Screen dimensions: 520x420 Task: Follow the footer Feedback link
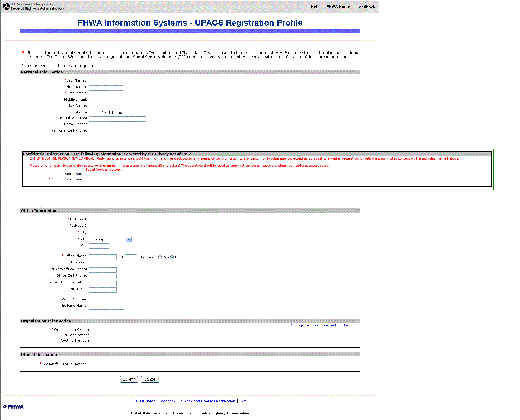click(167, 401)
